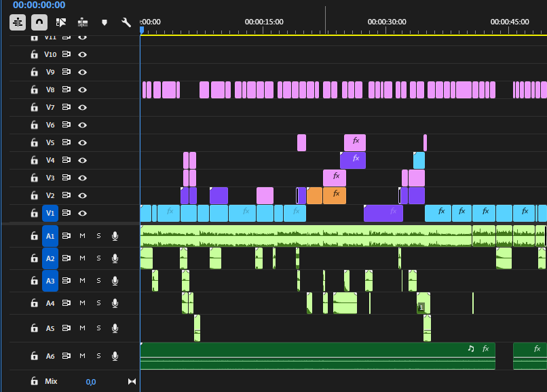Image resolution: width=547 pixels, height=392 pixels.
Task: Click the playhead timecode 00:00:00:00
Action: pyautogui.click(x=39, y=5)
